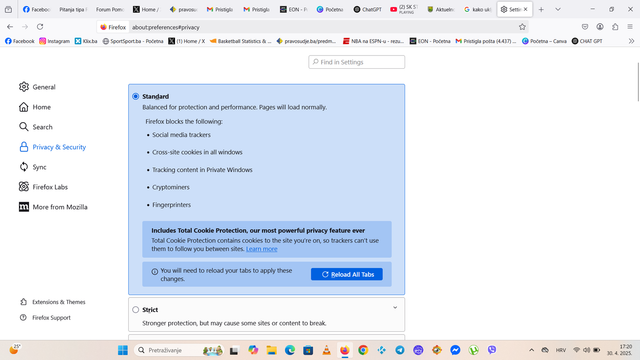This screenshot has width=640, height=360.
Task: Open Extensions & Themes
Action: [53, 302]
